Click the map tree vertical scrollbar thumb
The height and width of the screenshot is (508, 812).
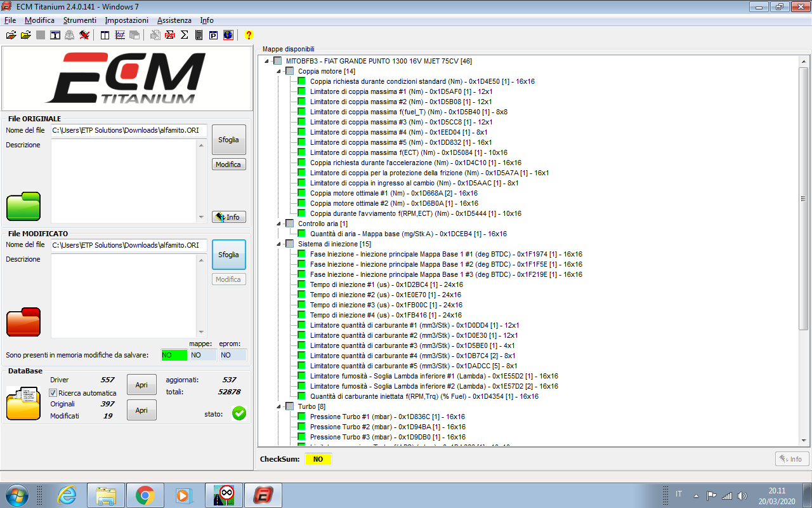pyautogui.click(x=803, y=199)
